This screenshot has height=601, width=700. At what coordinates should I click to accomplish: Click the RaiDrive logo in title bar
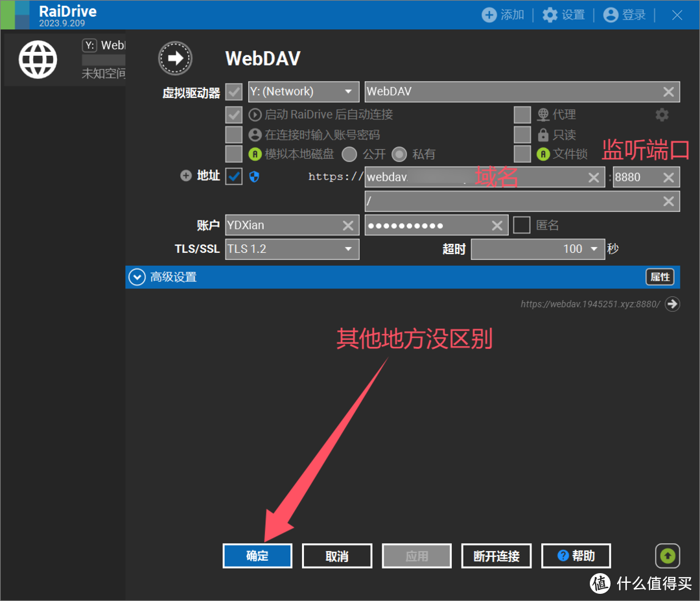tap(15, 15)
